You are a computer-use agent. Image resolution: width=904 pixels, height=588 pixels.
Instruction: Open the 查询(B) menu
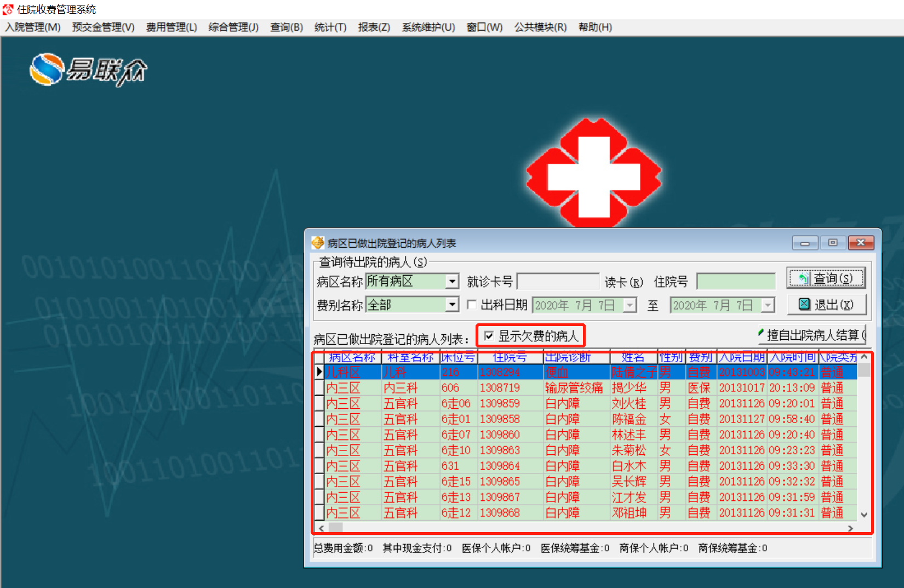pos(287,27)
